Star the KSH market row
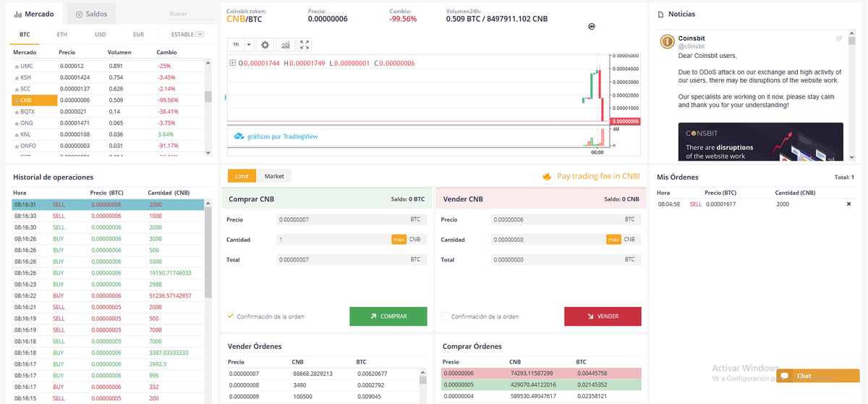Viewport: 868px width, 404px height. pos(17,77)
